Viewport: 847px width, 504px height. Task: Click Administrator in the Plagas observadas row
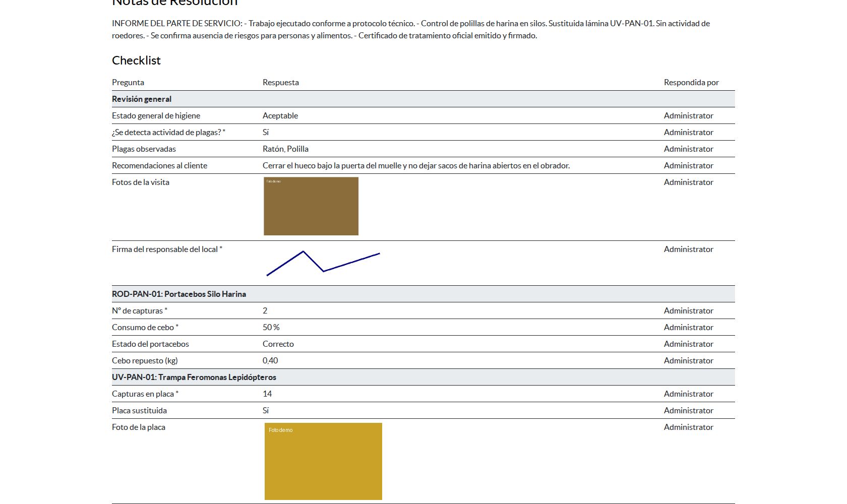[x=689, y=149]
